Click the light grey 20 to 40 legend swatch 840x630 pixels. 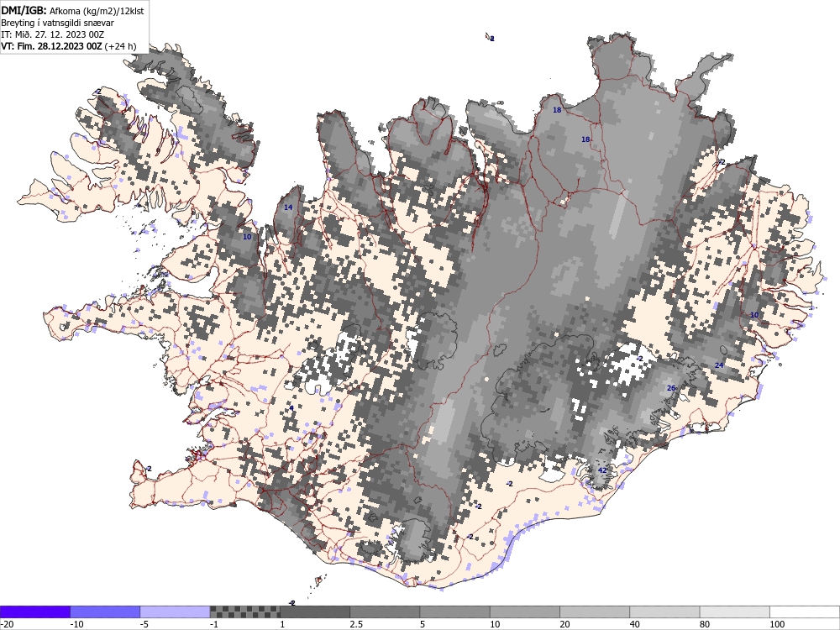click(x=595, y=612)
